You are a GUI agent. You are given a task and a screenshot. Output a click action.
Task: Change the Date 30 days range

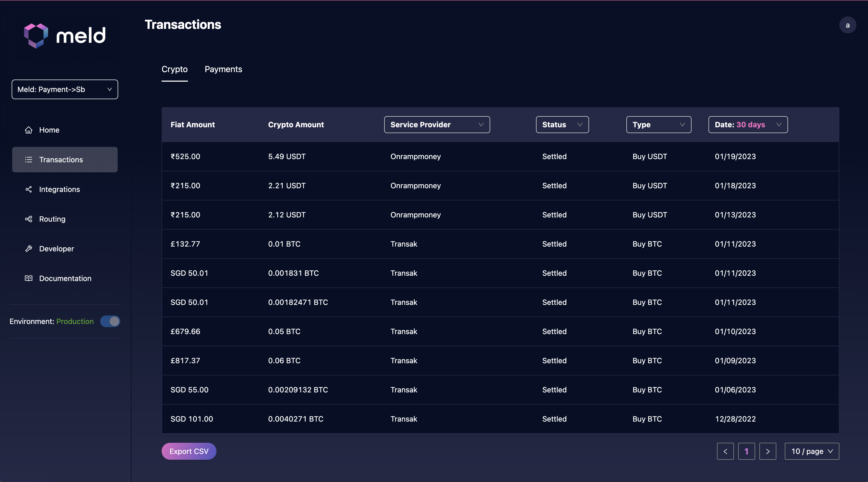tap(748, 125)
